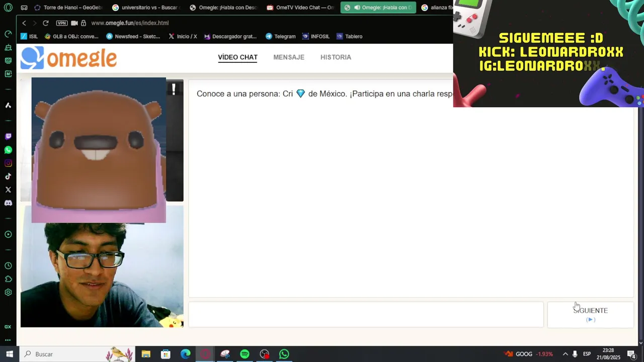
Task: Open INFOSIL bookmark
Action: coord(316,36)
